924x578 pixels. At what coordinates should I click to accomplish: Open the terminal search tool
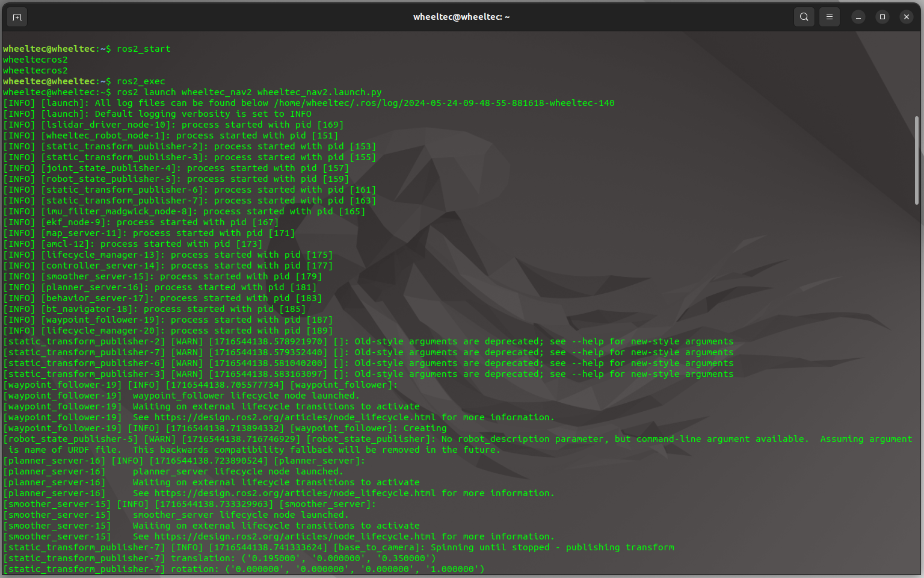point(804,17)
